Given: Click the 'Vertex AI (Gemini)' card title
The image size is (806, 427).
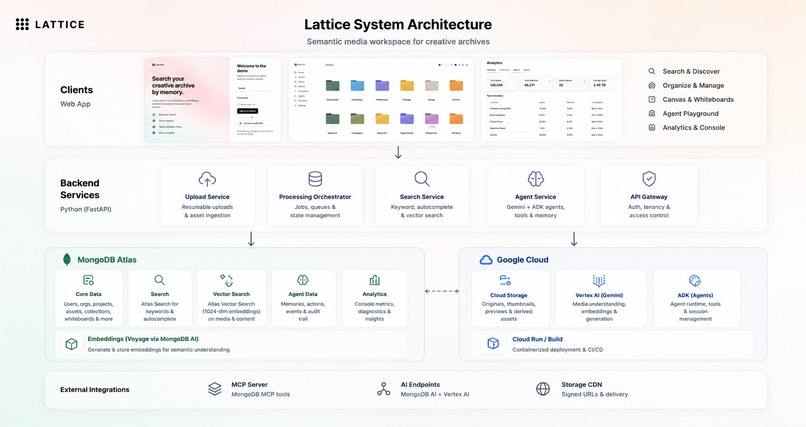Looking at the screenshot, I should coord(599,295).
